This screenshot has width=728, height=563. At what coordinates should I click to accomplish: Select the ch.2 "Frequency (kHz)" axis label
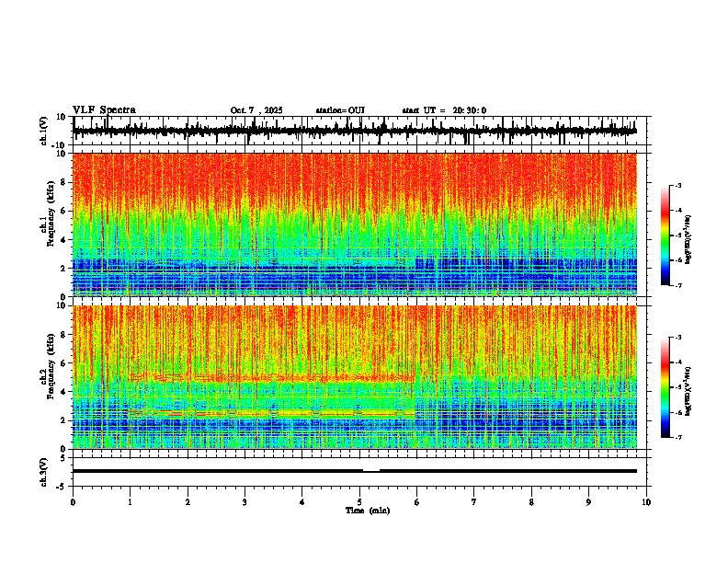[51, 366]
